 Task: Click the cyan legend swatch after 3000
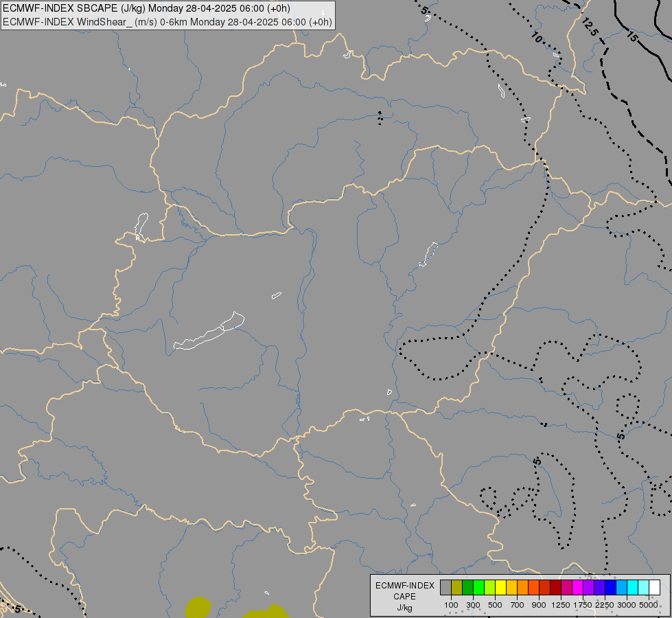(x=633, y=588)
